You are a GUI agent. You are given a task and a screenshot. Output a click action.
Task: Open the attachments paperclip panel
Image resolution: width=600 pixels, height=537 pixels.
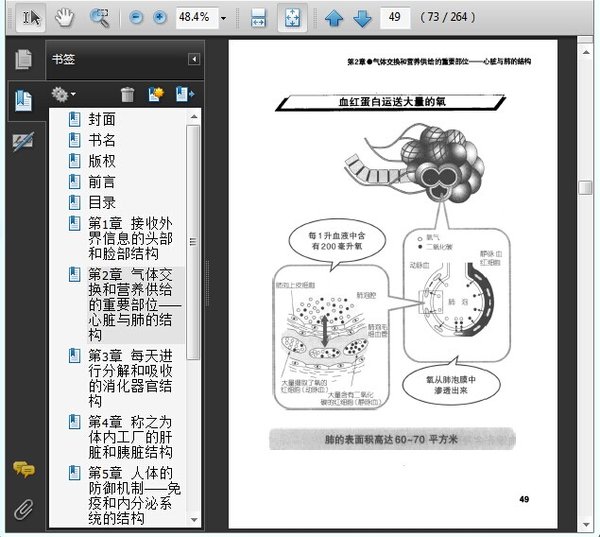(x=24, y=509)
